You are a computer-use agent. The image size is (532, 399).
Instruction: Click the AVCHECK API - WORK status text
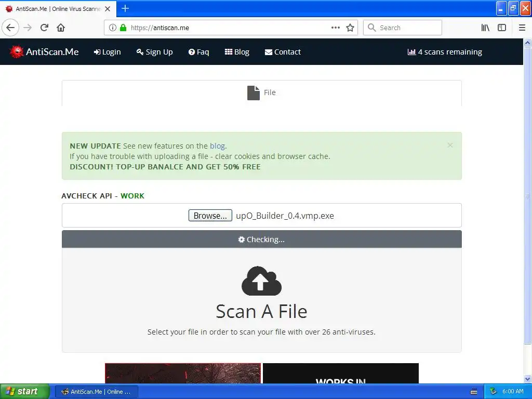pyautogui.click(x=103, y=196)
